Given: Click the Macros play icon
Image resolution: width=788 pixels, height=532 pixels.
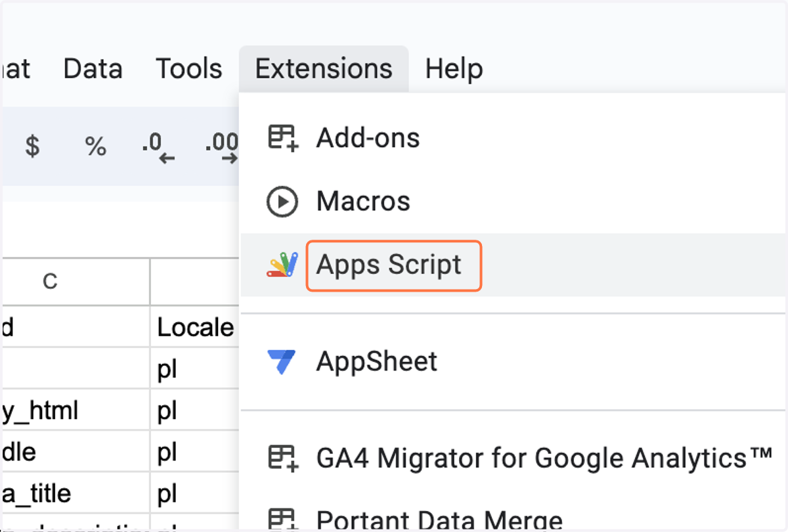Looking at the screenshot, I should pyautogui.click(x=282, y=202).
